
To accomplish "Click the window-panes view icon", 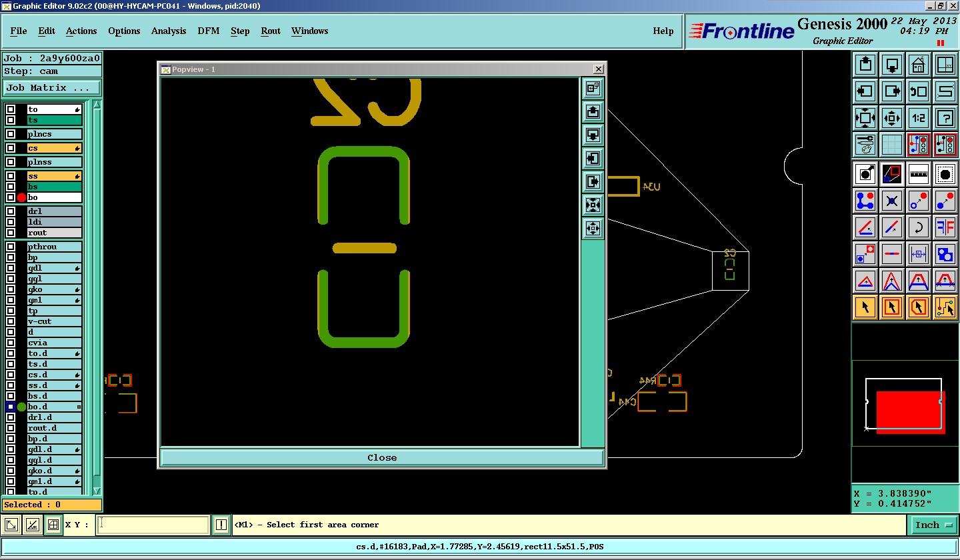I will (945, 65).
